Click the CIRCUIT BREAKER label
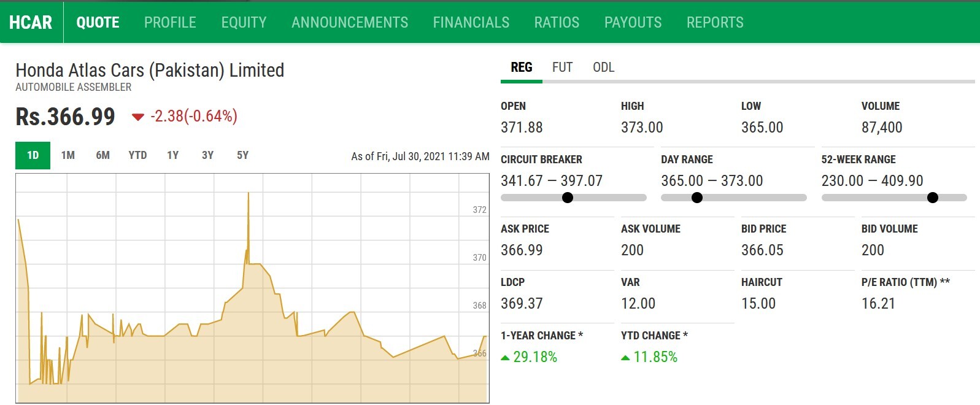 pyautogui.click(x=541, y=160)
